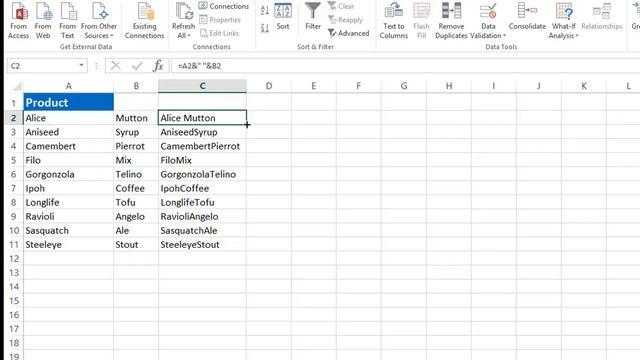Viewport: 640px width, 360px height.
Task: Click Remove Duplicates
Action: click(x=451, y=20)
